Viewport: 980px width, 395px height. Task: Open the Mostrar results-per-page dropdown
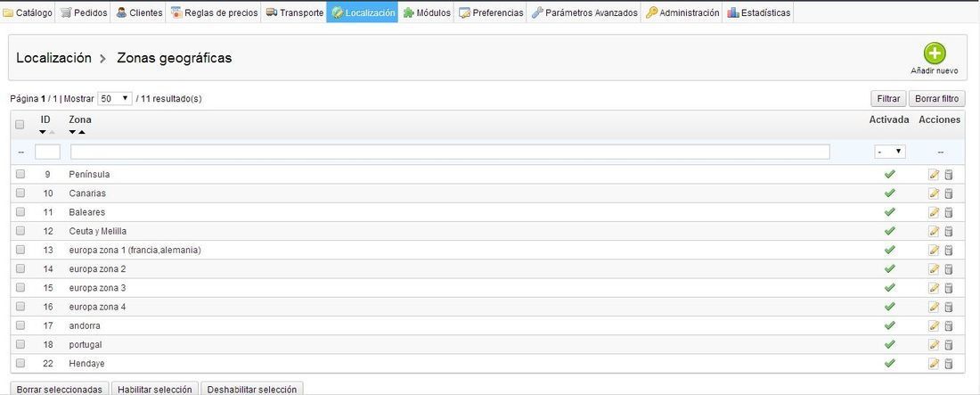(x=115, y=99)
